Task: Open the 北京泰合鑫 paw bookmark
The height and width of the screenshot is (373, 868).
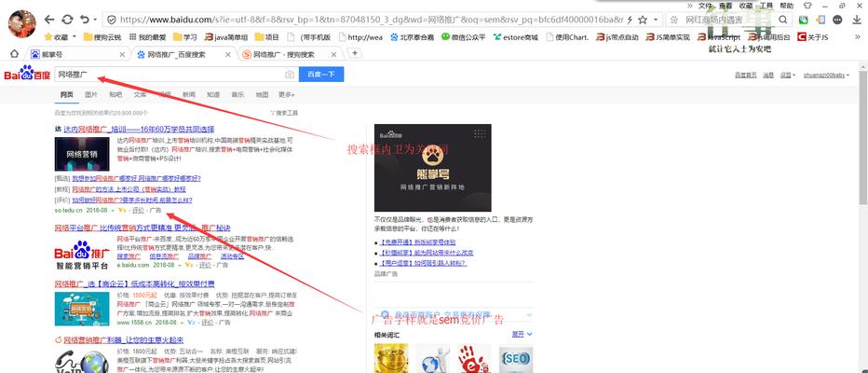Action: 412,37
